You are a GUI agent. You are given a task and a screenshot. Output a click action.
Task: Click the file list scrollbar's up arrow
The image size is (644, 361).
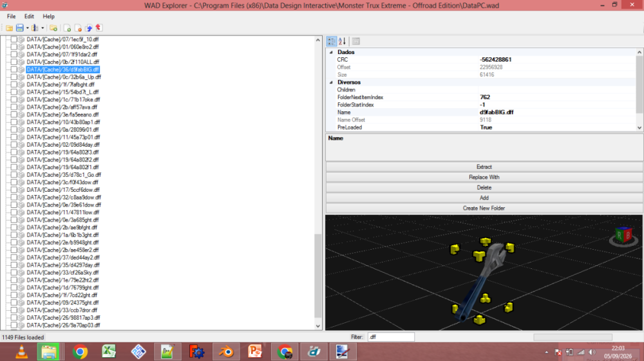pyautogui.click(x=318, y=40)
